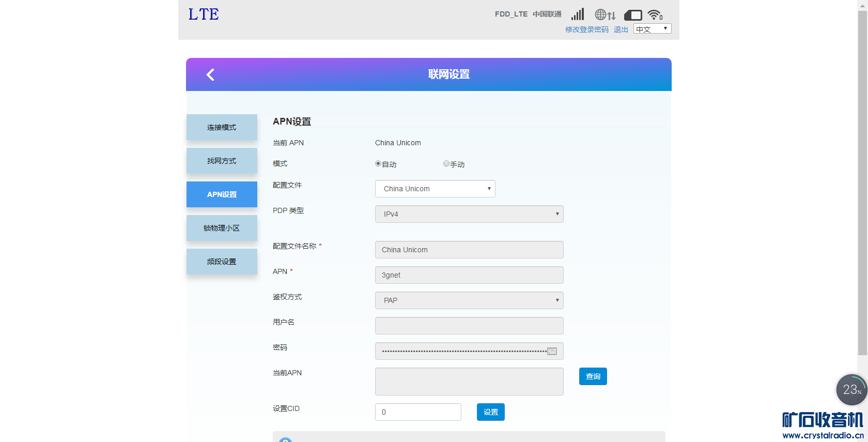Image resolution: width=868 pixels, height=442 pixels.
Task: Click the 设置 button next to CID
Action: [x=491, y=412]
